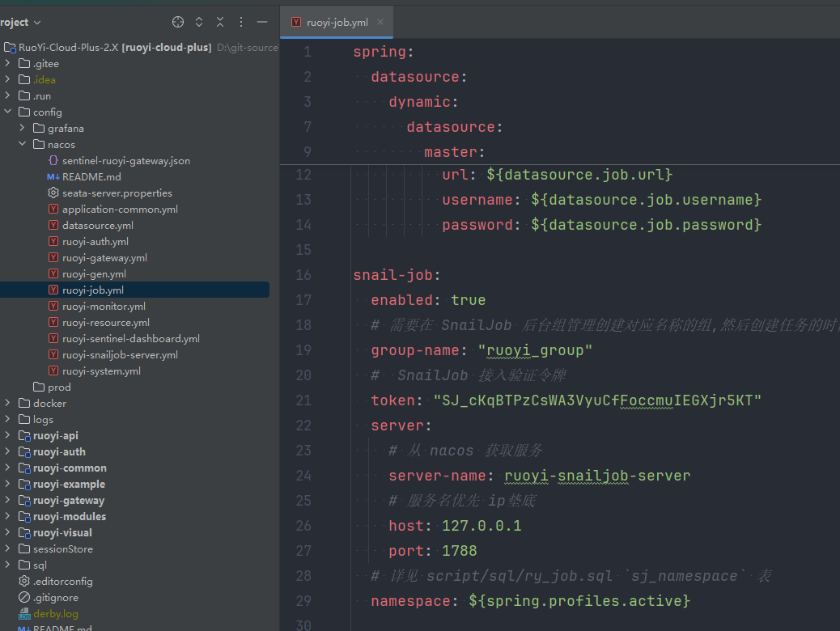Screen dimensions: 840x631
Task: Expand the ruoyi-api module
Action: coord(7,435)
